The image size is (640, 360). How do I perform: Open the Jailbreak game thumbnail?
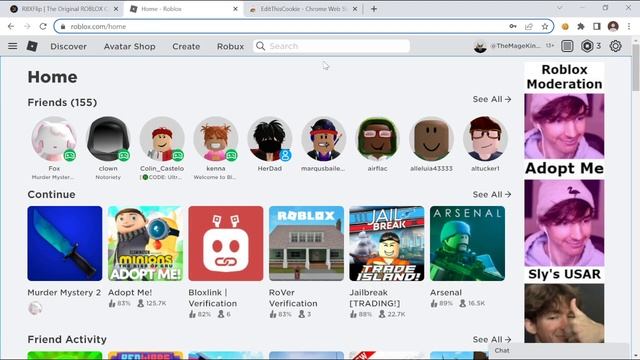click(387, 243)
